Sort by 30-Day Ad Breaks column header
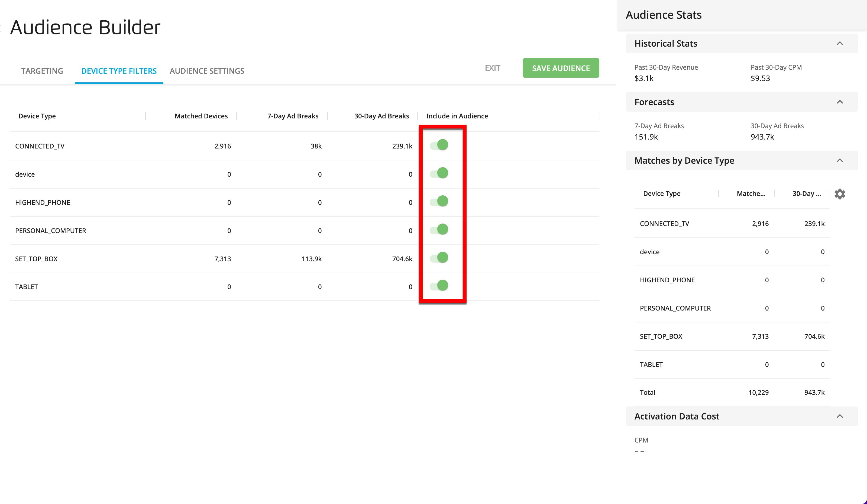 [381, 116]
